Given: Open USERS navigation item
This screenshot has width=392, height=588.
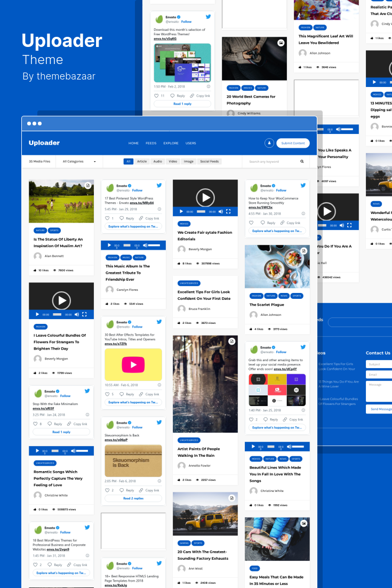Looking at the screenshot, I should pyautogui.click(x=191, y=143).
